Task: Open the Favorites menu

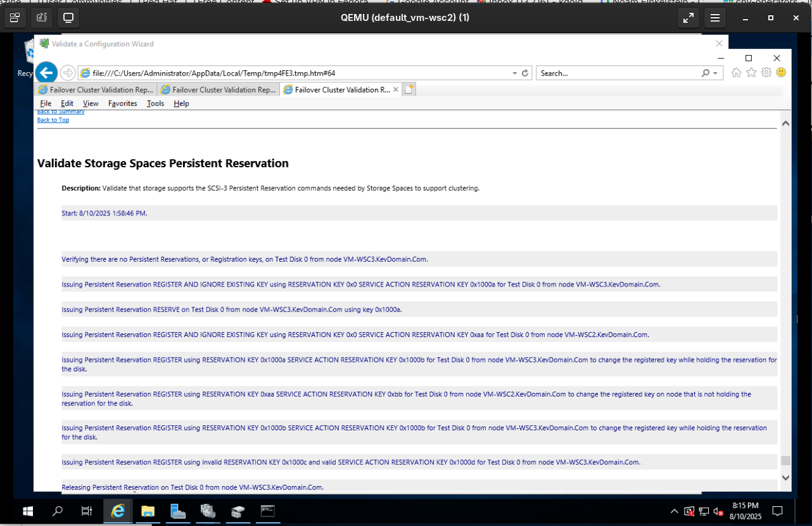Action: click(x=123, y=103)
